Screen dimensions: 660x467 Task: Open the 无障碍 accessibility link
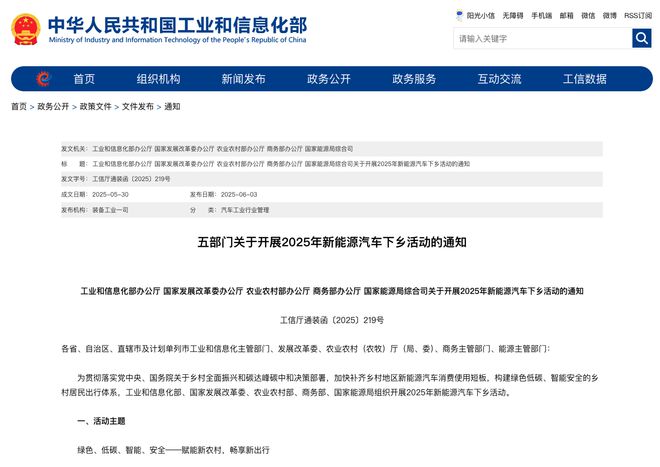[x=513, y=16]
